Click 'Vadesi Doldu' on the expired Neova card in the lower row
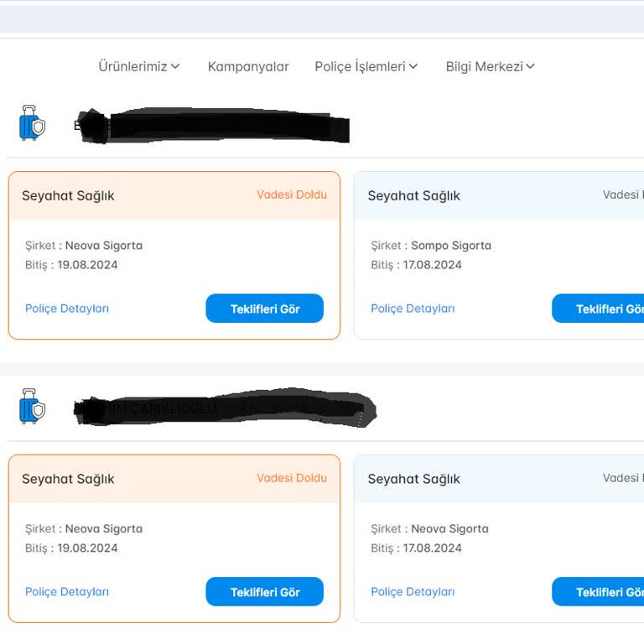644x644 pixels. 292,478
